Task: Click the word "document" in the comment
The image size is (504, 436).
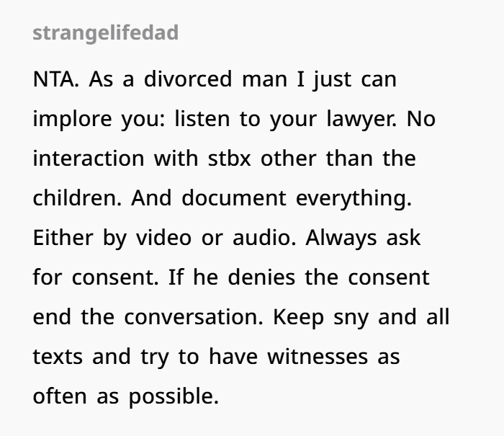Action: point(234,197)
